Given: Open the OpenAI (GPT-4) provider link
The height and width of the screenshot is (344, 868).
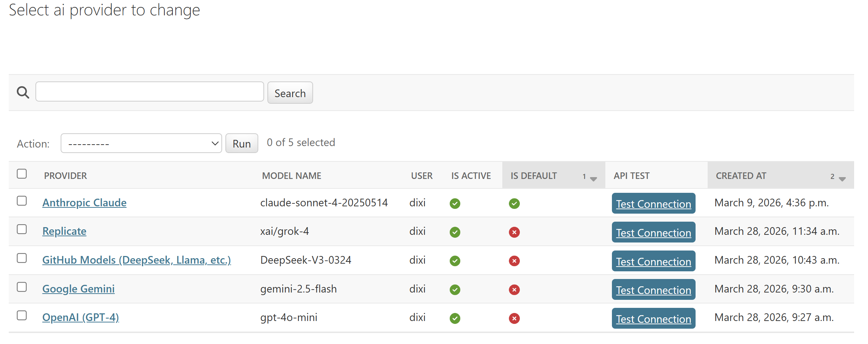Looking at the screenshot, I should 81,317.
